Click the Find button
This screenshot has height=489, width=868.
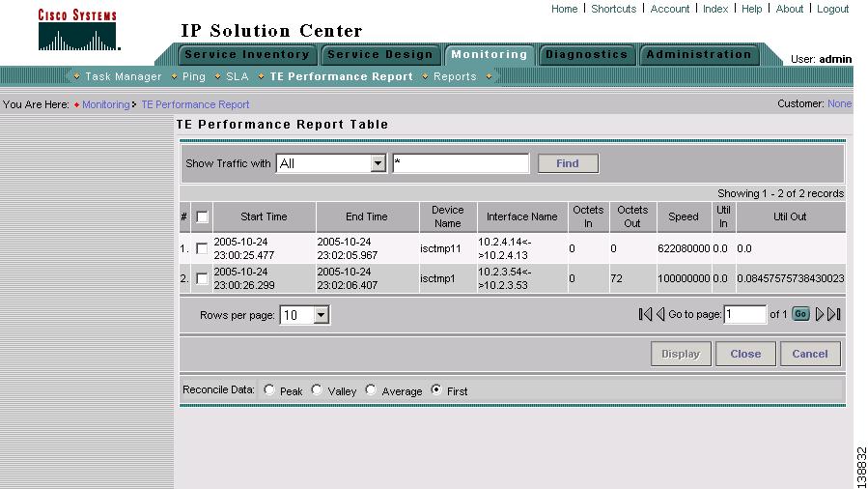tap(568, 163)
